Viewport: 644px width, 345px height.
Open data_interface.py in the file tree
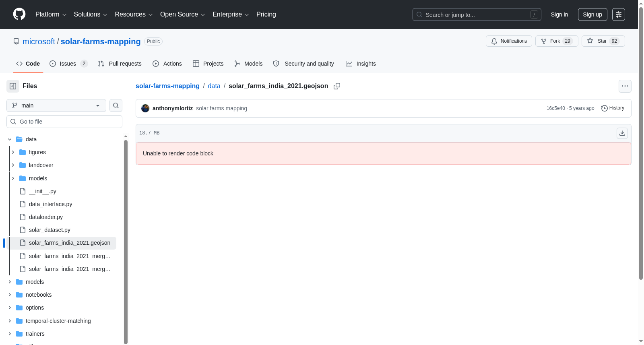pos(50,204)
